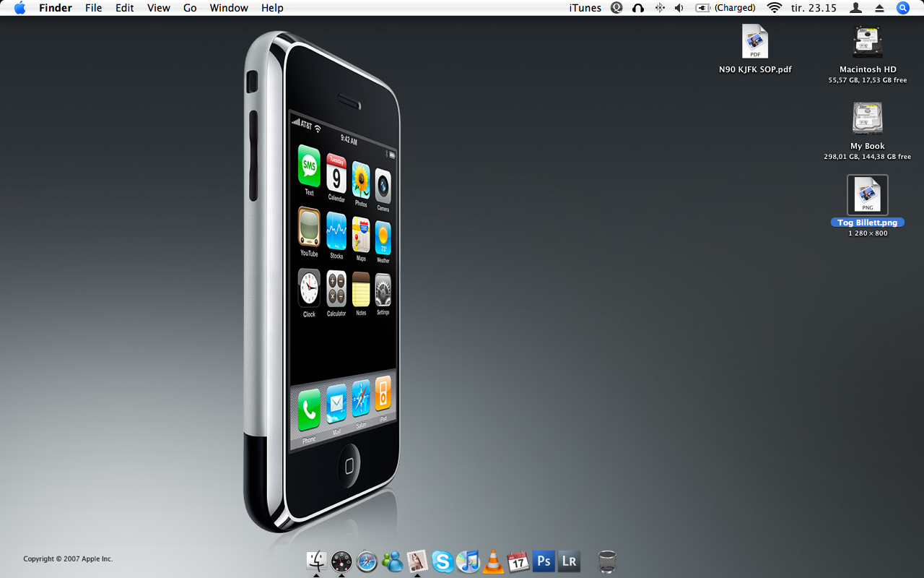Open Mail from the Dock
This screenshot has width=924, height=578.
click(x=417, y=561)
